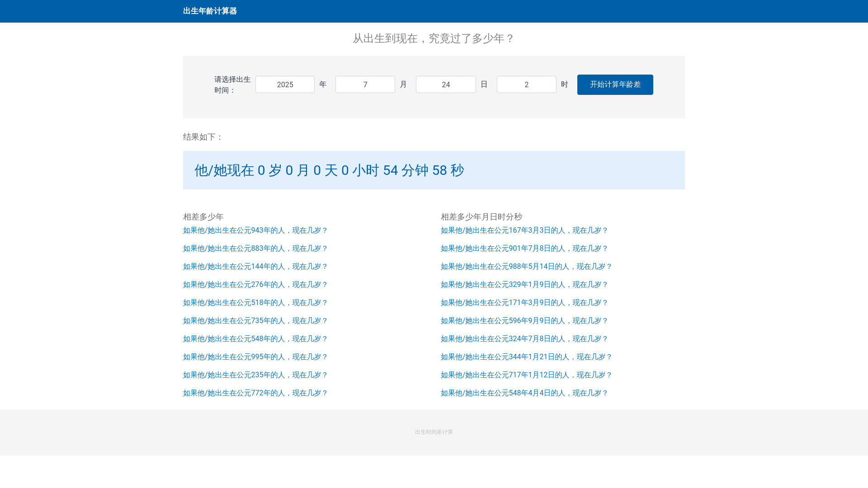Open link for birth date 901年7月8日
This screenshot has height=488, width=868.
(x=524, y=249)
